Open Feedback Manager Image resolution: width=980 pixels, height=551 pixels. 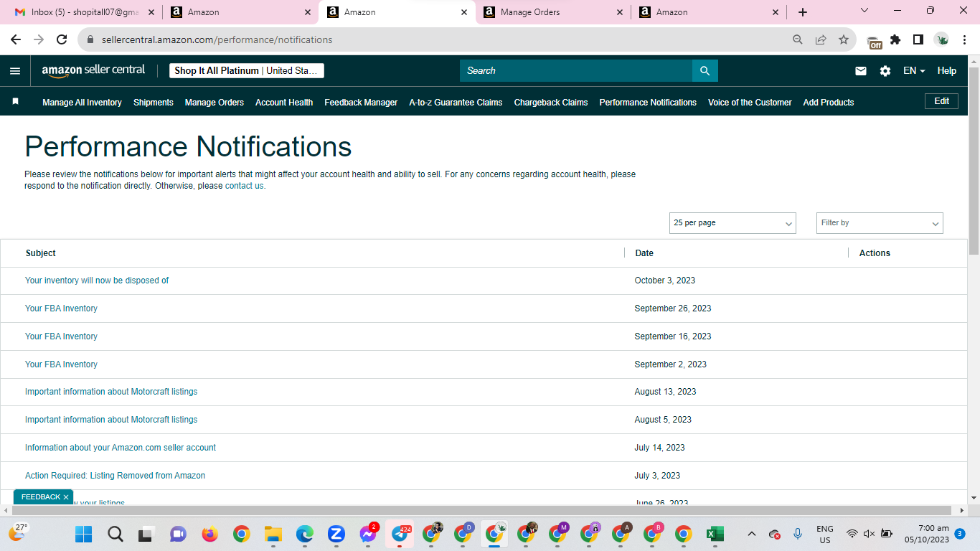pyautogui.click(x=361, y=103)
